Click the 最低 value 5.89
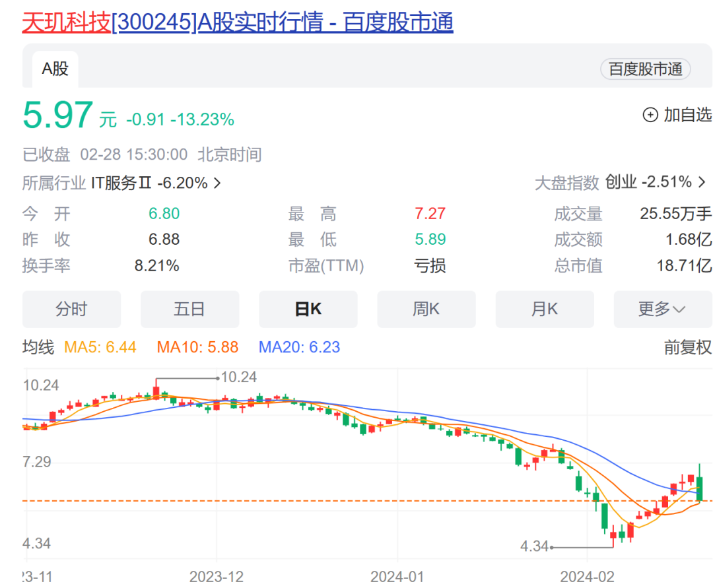Viewport: 713px width, 588px height. tap(430, 240)
